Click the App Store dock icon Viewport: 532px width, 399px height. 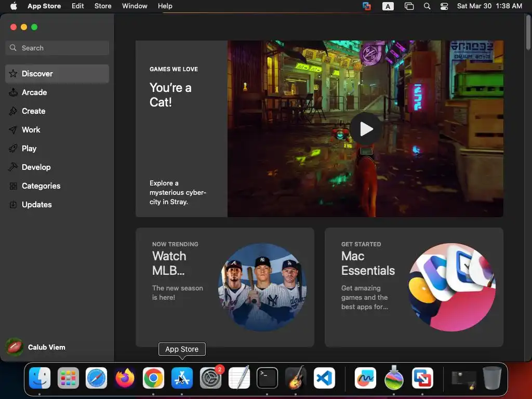tap(182, 378)
